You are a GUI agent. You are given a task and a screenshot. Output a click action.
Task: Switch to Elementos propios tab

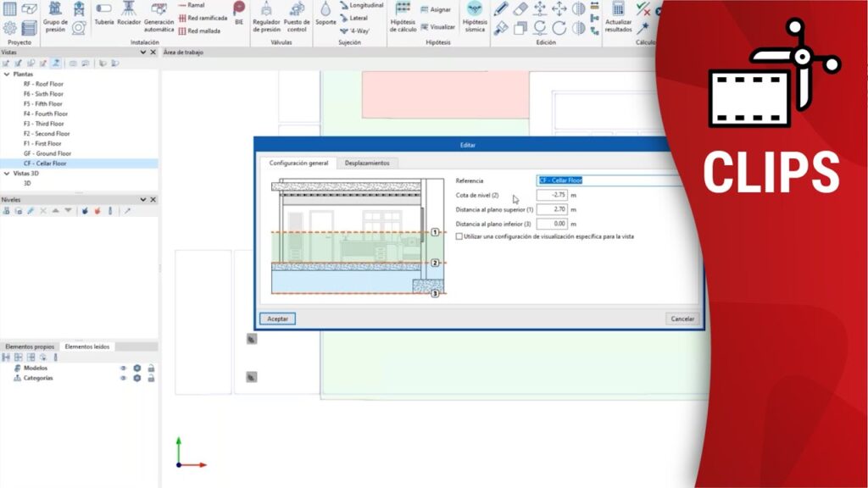coord(30,347)
